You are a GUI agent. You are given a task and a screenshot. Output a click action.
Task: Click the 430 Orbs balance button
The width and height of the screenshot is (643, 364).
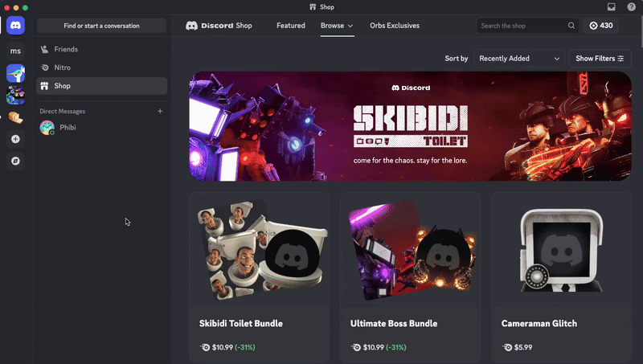click(x=601, y=26)
